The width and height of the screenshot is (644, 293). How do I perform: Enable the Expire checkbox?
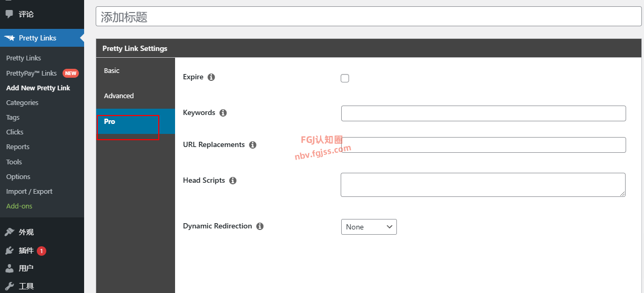tap(345, 78)
